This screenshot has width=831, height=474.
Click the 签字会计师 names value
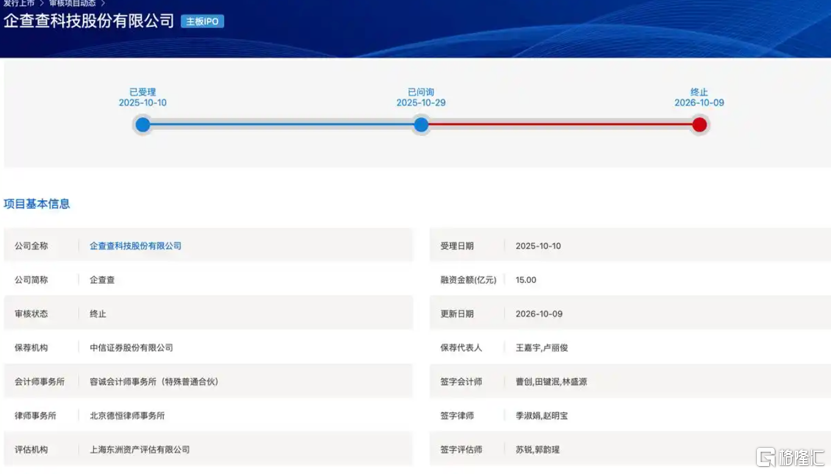(551, 382)
